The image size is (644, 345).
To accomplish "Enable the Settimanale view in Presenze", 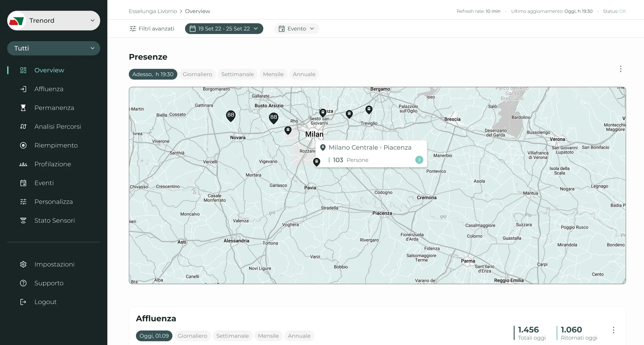I will 237,74.
